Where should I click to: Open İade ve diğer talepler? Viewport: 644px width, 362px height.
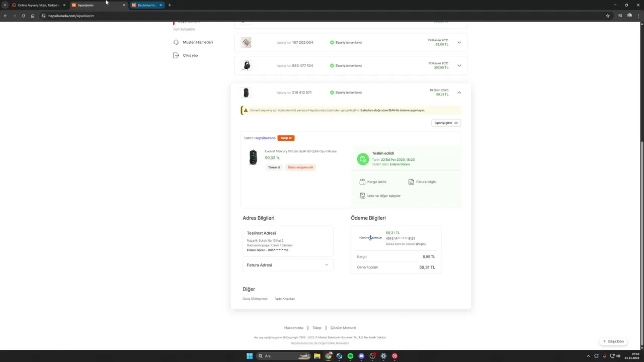point(380,196)
